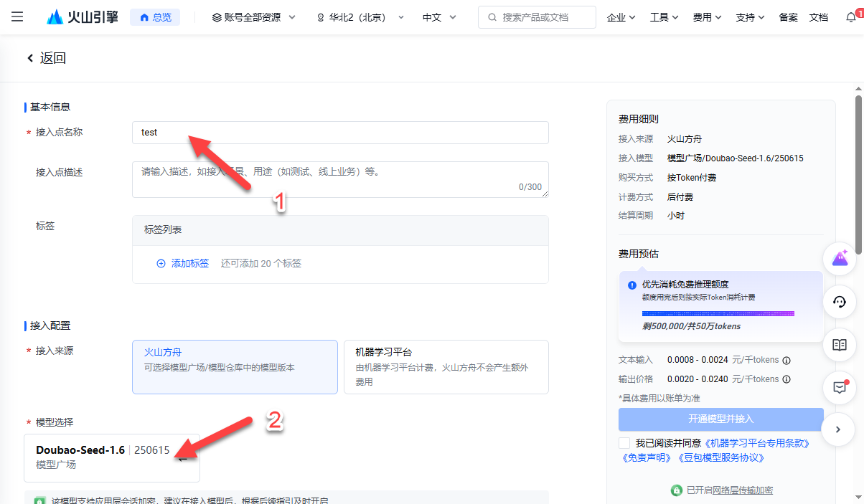
Task: Select the 机器学习平台 access source option
Action: [x=446, y=367]
